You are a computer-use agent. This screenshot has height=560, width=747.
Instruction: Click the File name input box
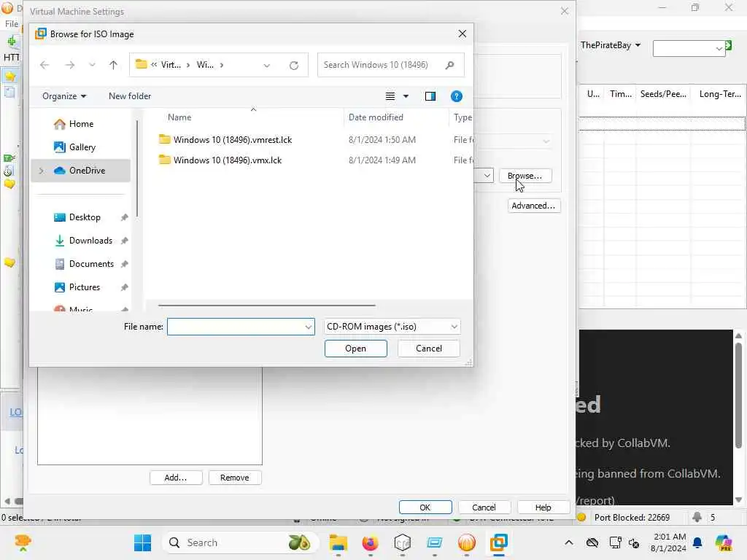pos(236,327)
